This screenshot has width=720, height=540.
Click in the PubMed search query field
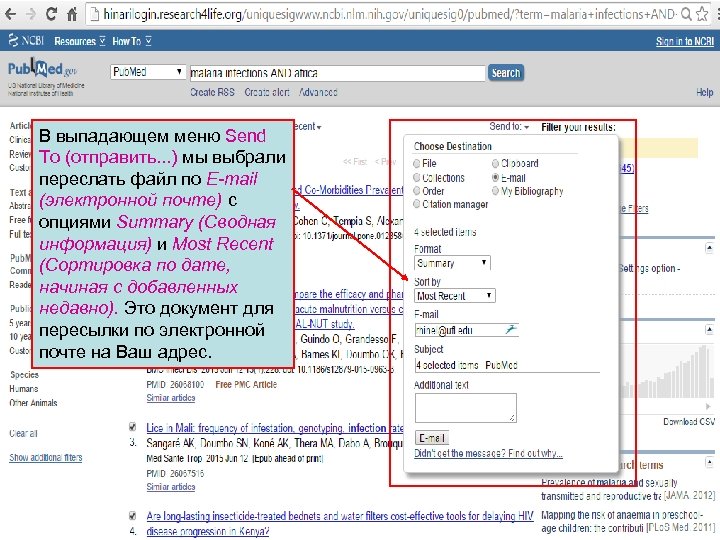(x=338, y=73)
